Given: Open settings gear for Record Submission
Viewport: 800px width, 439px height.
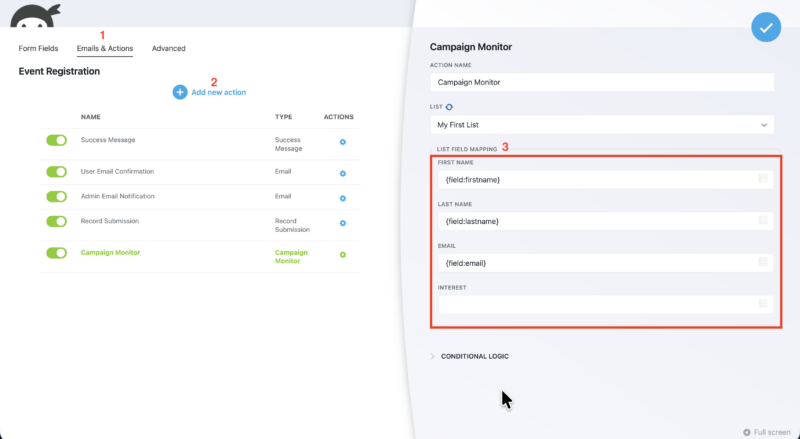Looking at the screenshot, I should (x=343, y=223).
